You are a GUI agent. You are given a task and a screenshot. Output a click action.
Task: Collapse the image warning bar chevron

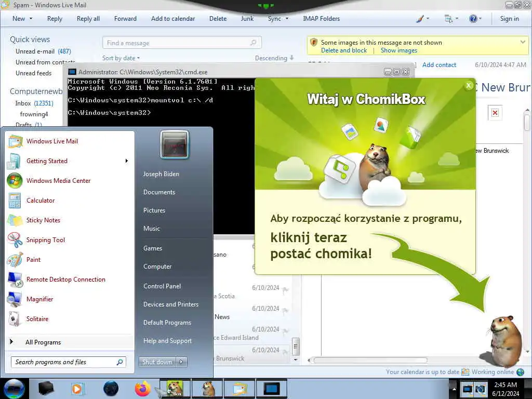pyautogui.click(x=523, y=42)
